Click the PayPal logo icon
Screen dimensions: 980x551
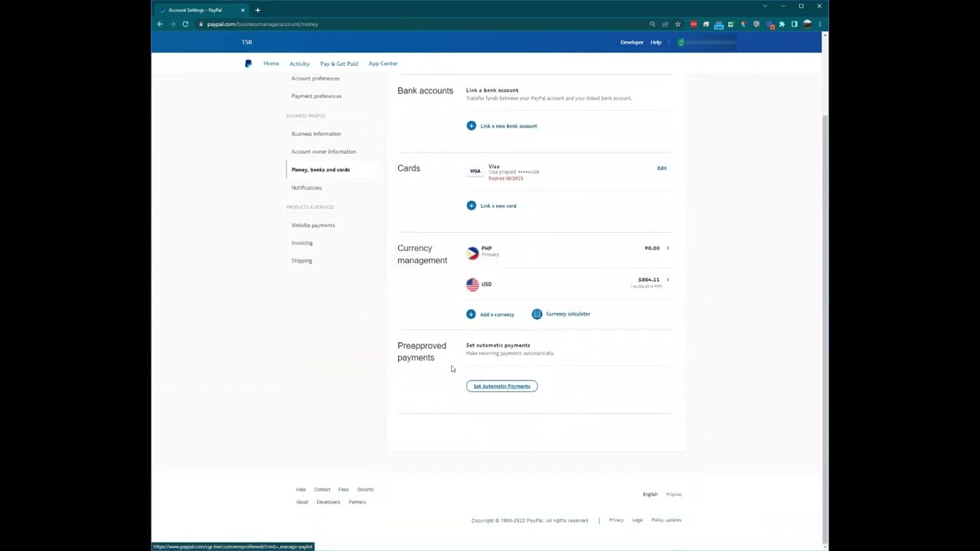pos(248,64)
